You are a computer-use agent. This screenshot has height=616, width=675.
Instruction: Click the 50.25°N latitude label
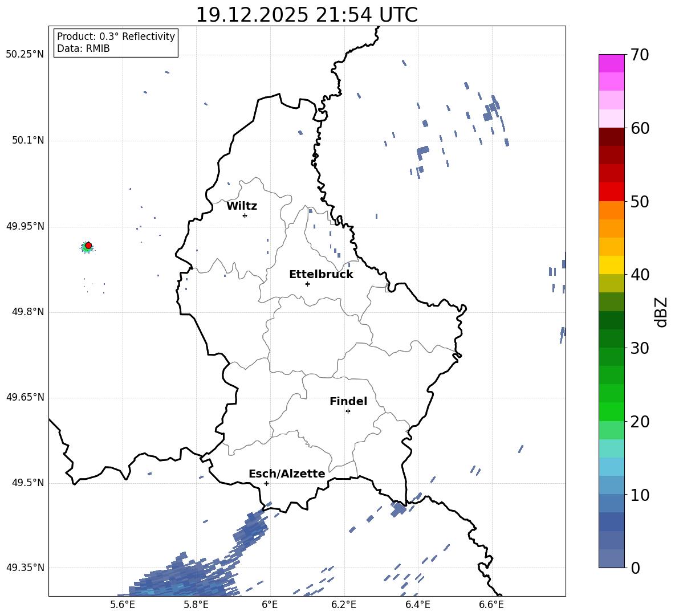(x=25, y=55)
